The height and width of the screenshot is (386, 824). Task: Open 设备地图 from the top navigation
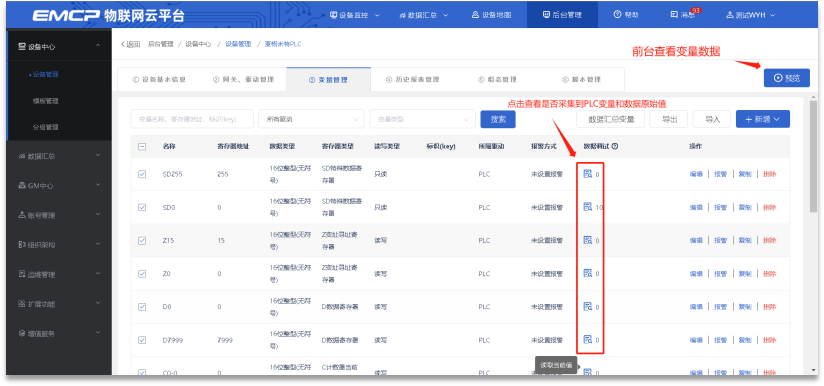pos(491,15)
